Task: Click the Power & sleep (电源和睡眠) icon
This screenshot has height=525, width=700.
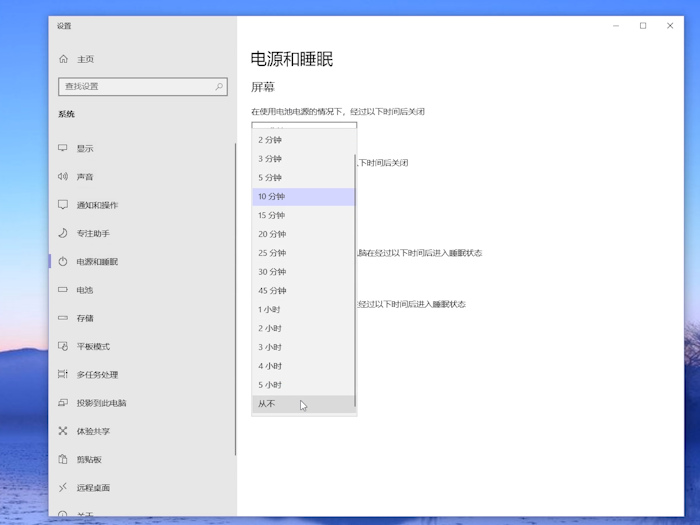Action: [63, 261]
